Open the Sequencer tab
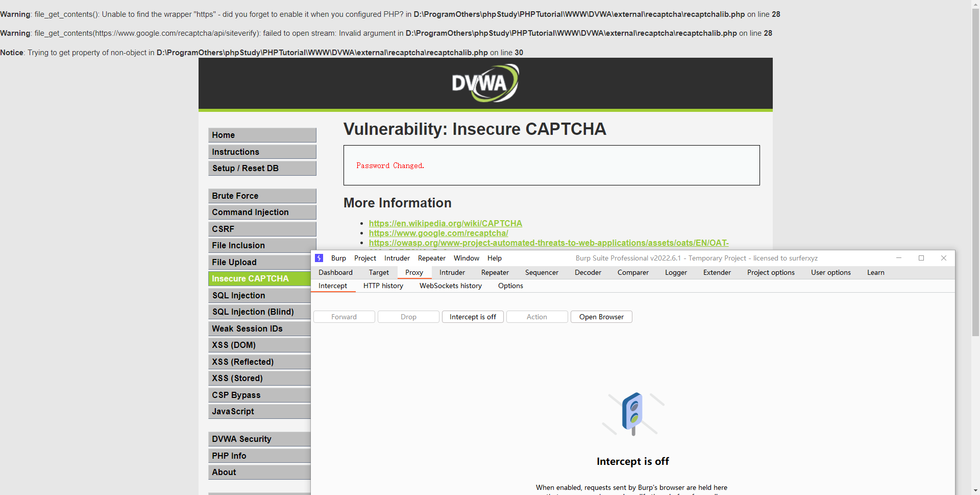The width and height of the screenshot is (980, 495). click(x=542, y=272)
